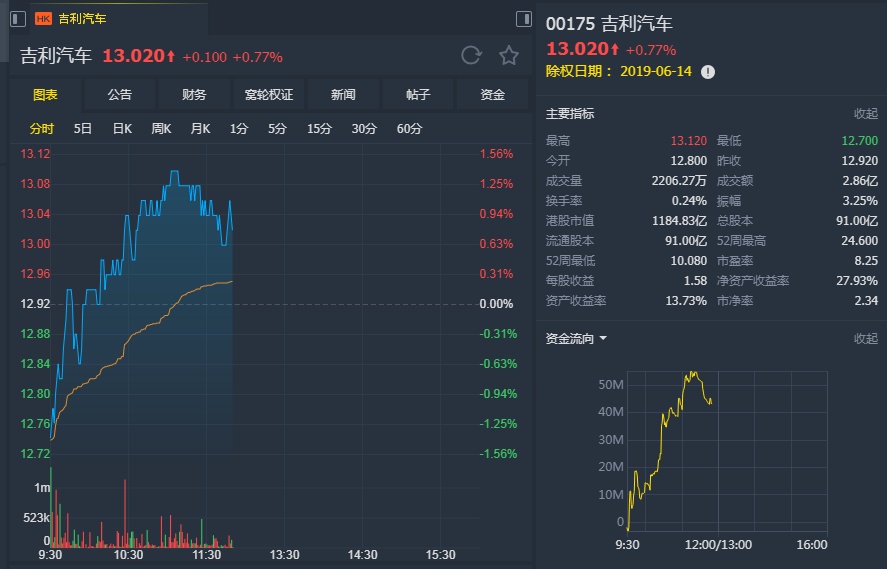Switch chart to 5日 view
Viewport: 887px width, 569px height.
click(83, 128)
